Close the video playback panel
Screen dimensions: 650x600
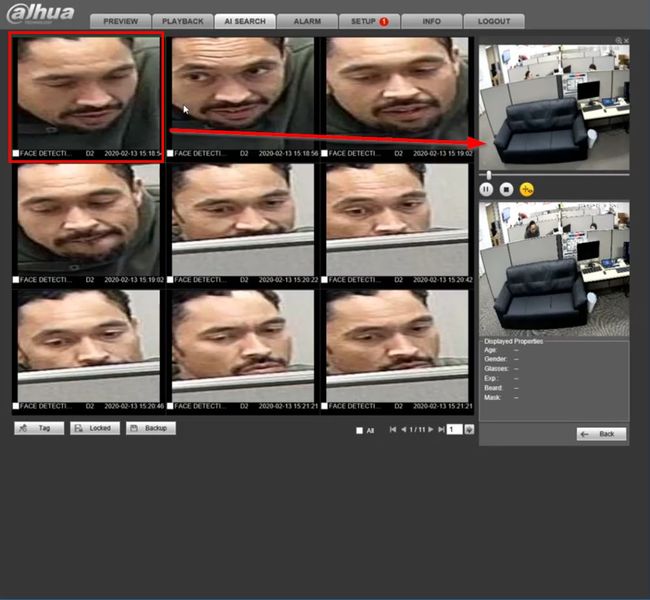click(x=626, y=40)
